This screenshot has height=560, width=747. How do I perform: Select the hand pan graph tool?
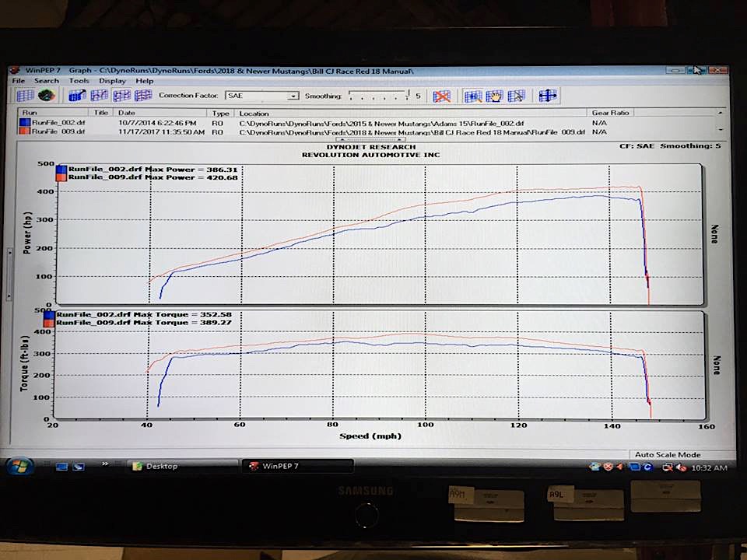coord(495,96)
